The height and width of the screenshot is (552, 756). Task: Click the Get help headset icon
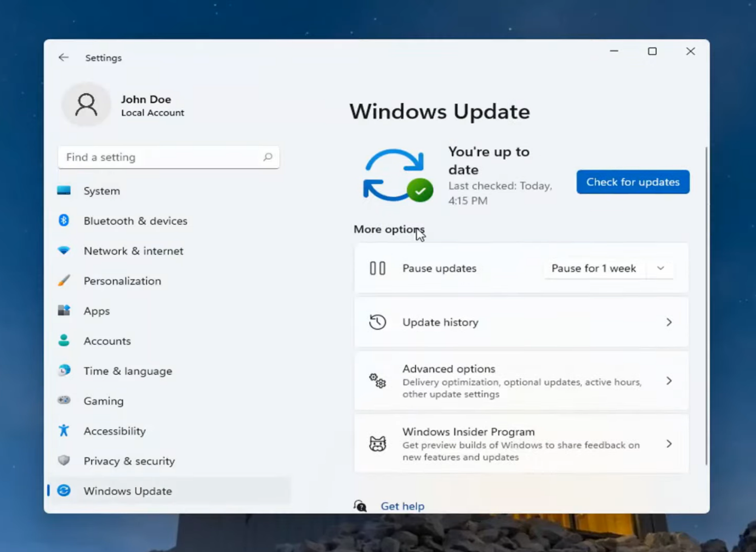pyautogui.click(x=360, y=506)
